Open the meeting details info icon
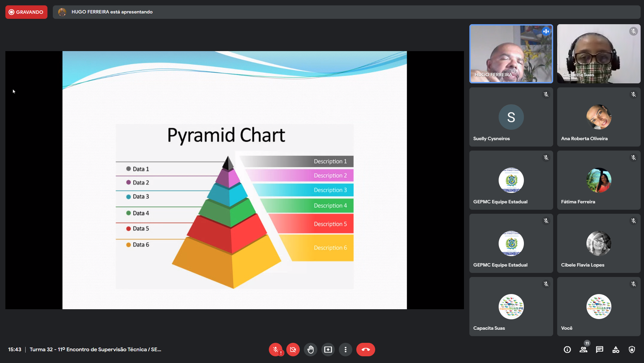644x363 pixels. pyautogui.click(x=567, y=350)
